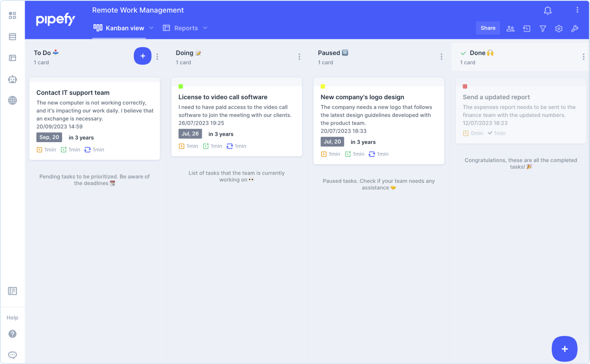Open the Automations robot icon in sidebar
590x364 pixels.
click(12, 79)
